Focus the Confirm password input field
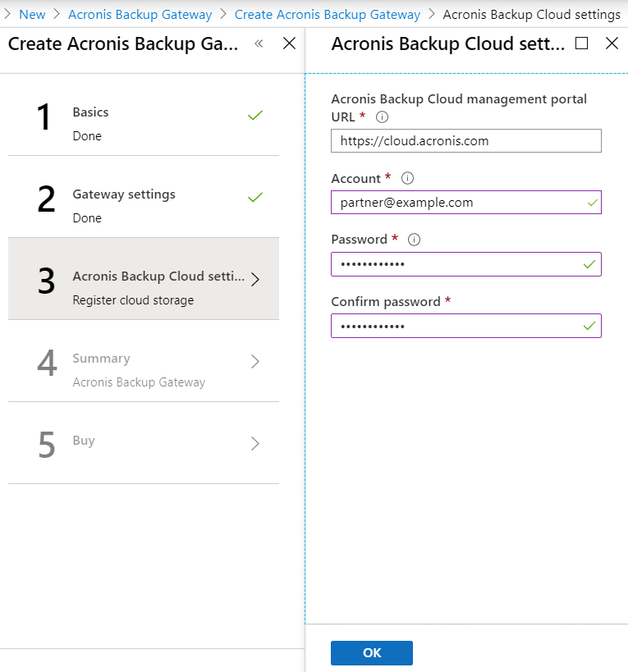628x672 pixels. [466, 326]
